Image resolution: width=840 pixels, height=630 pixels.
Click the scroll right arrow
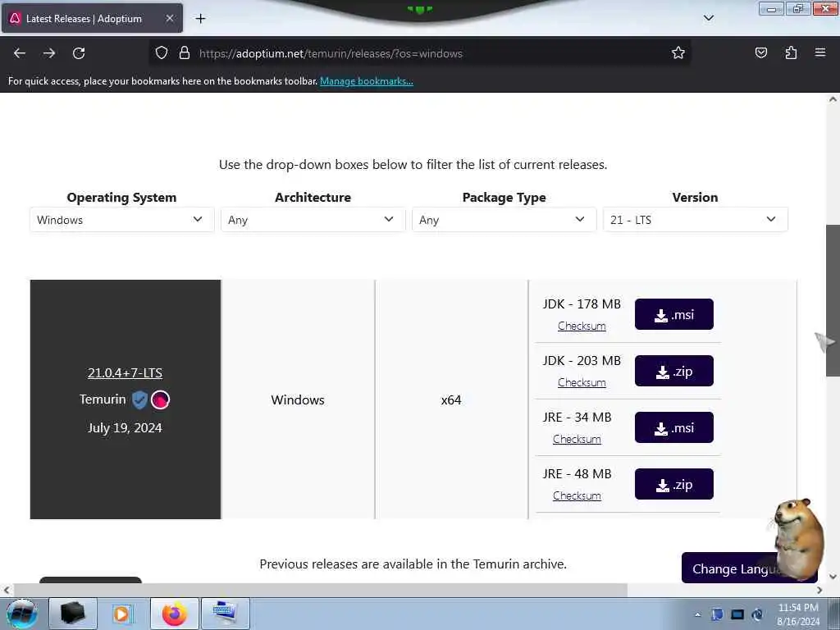click(819, 591)
